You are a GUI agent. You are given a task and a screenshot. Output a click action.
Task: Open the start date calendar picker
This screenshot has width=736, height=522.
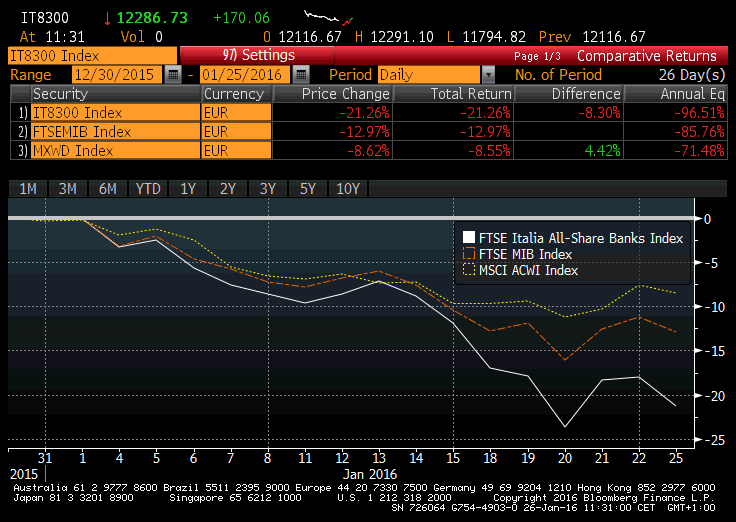173,75
